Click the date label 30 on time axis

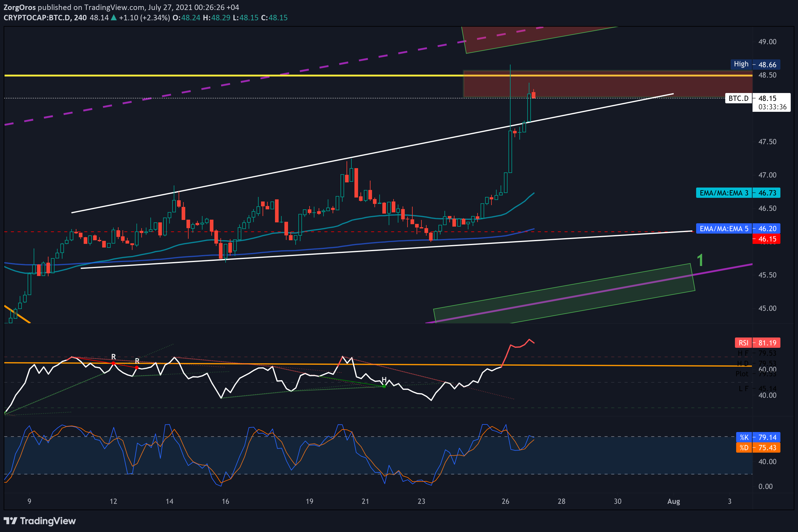(x=618, y=501)
